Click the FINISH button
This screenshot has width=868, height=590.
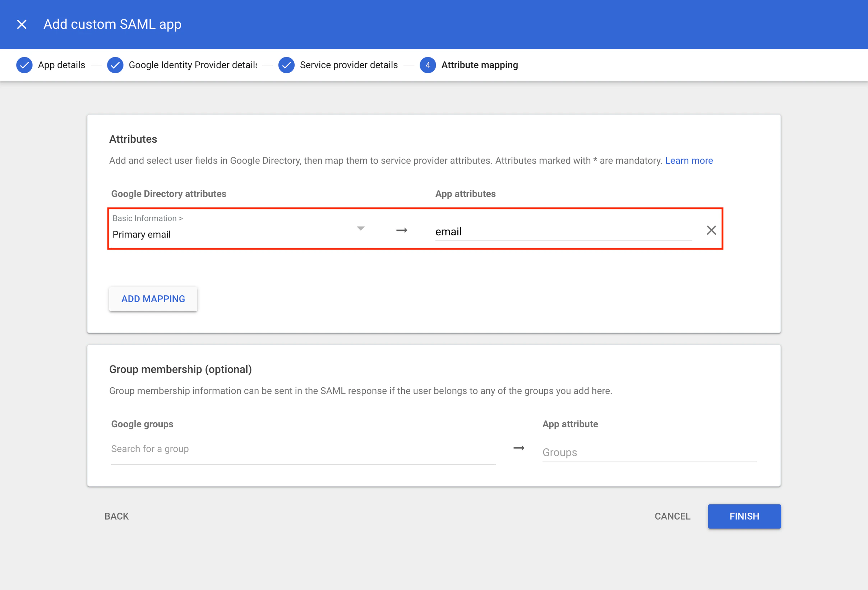744,516
